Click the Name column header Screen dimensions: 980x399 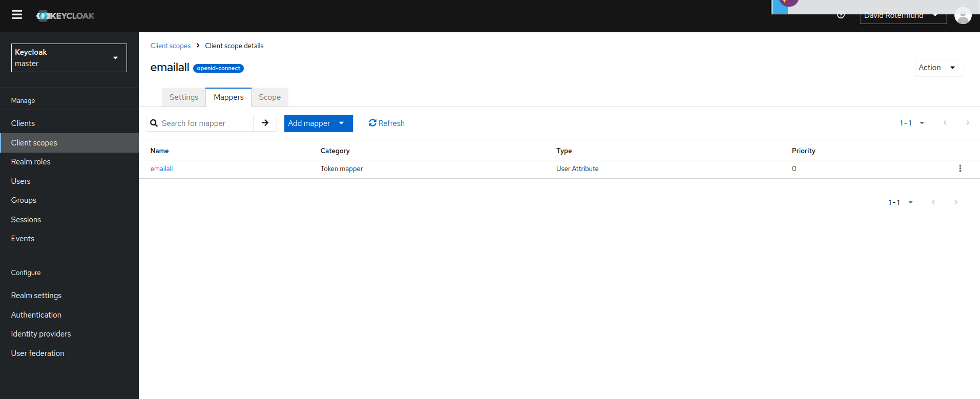coord(159,151)
